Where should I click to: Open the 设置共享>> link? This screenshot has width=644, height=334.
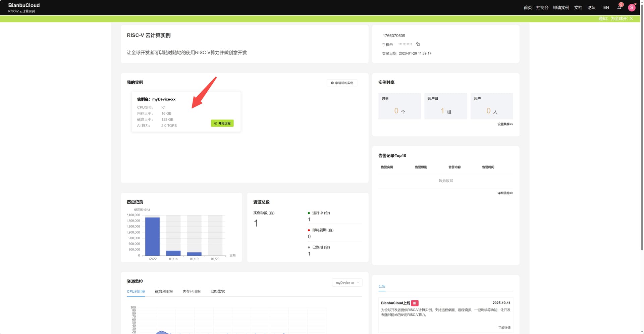505,124
